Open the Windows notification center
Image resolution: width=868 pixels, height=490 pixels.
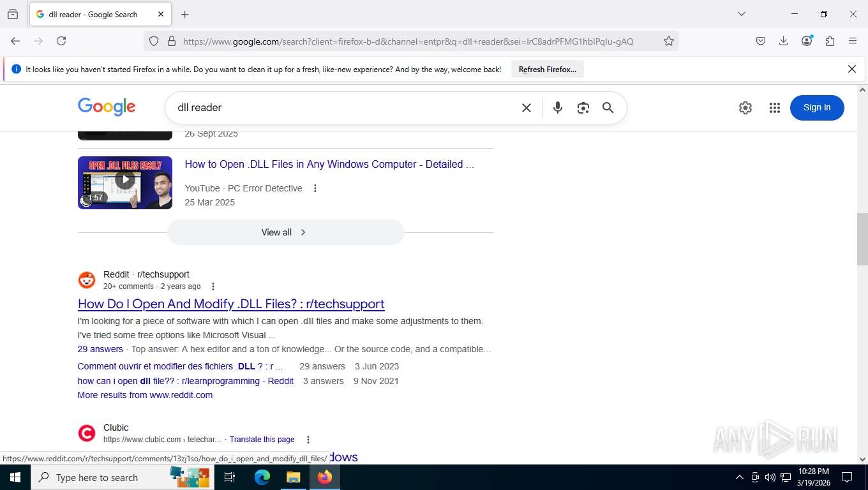[x=847, y=477]
